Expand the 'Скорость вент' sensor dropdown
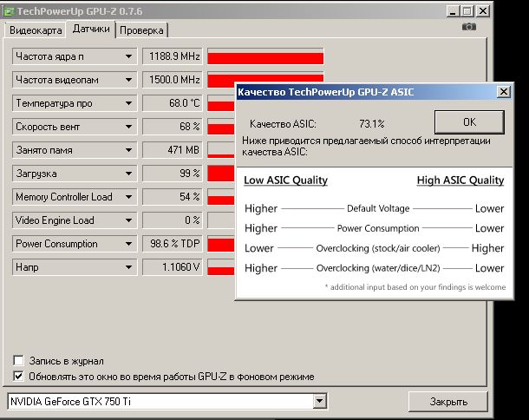The width and height of the screenshot is (529, 420). click(128, 127)
